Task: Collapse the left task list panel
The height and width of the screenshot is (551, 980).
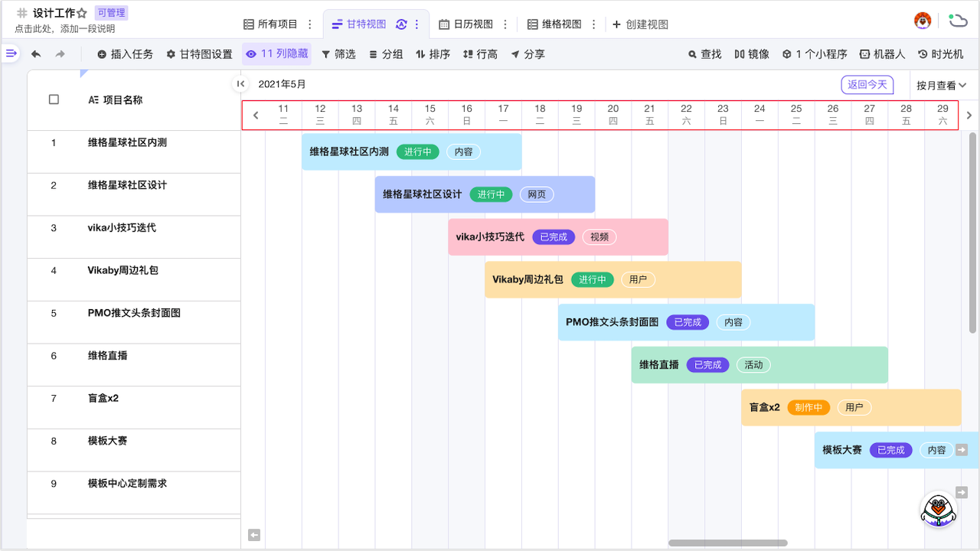Action: click(240, 84)
